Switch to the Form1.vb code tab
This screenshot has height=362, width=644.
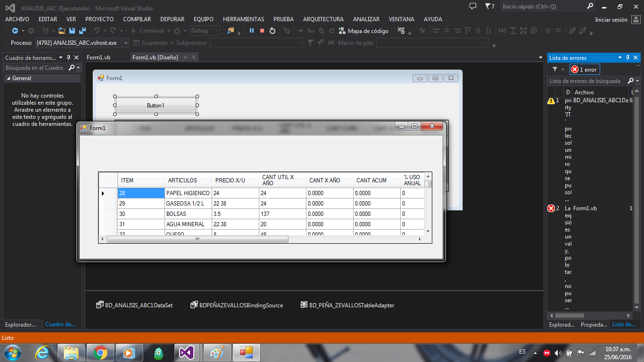click(99, 58)
